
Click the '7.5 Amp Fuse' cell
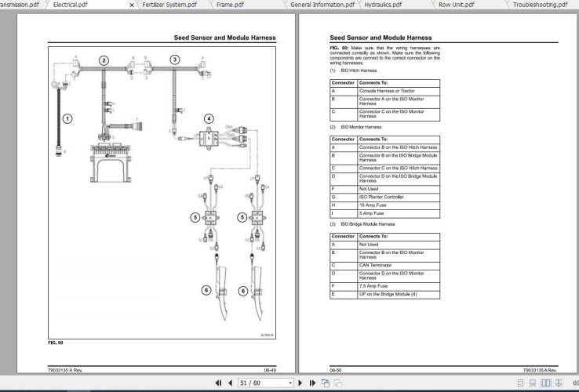(x=399, y=286)
